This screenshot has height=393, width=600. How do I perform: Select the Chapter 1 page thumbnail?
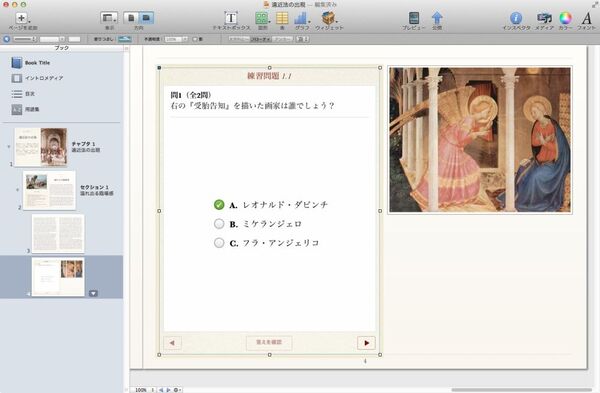(x=41, y=147)
